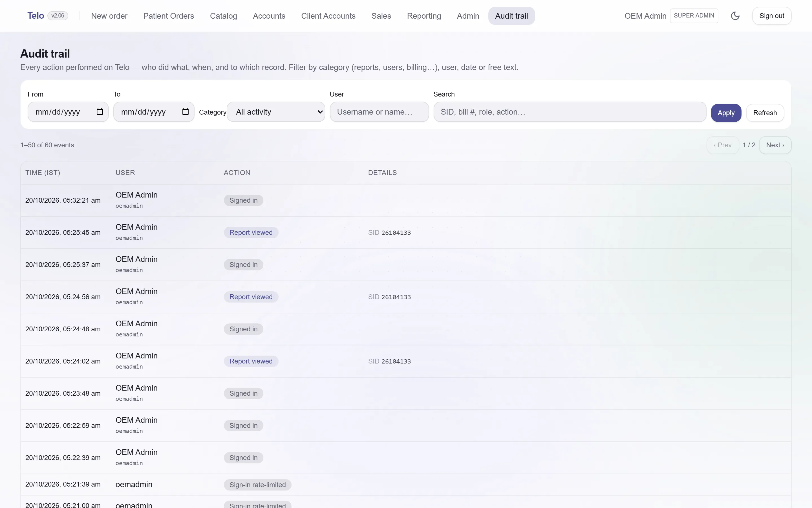The image size is (812, 508).
Task: Open the Catalog section
Action: point(224,16)
